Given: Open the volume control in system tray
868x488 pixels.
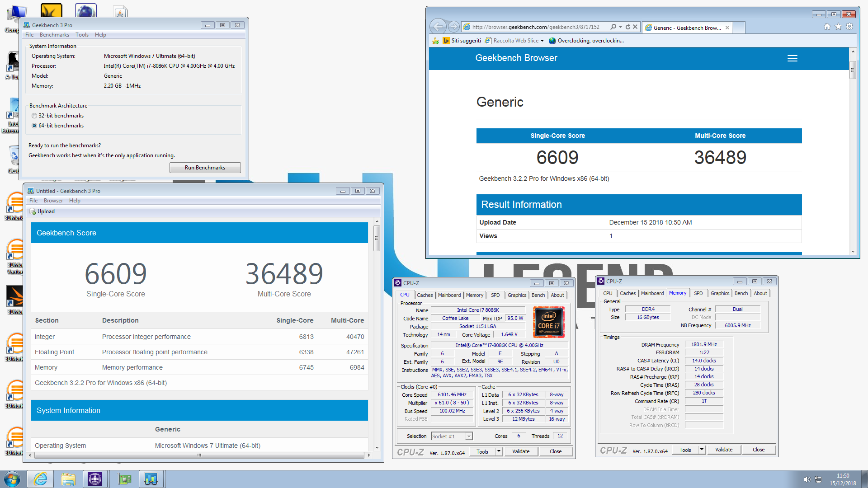Looking at the screenshot, I should (807, 479).
